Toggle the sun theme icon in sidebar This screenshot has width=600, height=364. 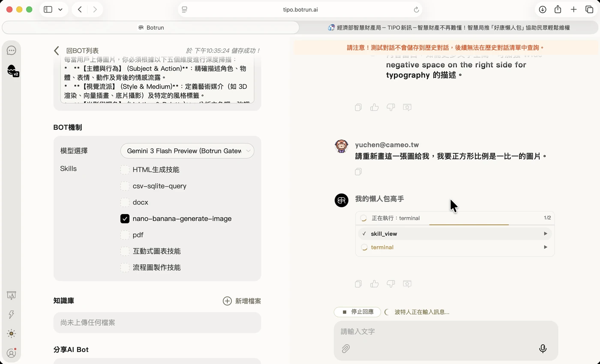point(12,334)
